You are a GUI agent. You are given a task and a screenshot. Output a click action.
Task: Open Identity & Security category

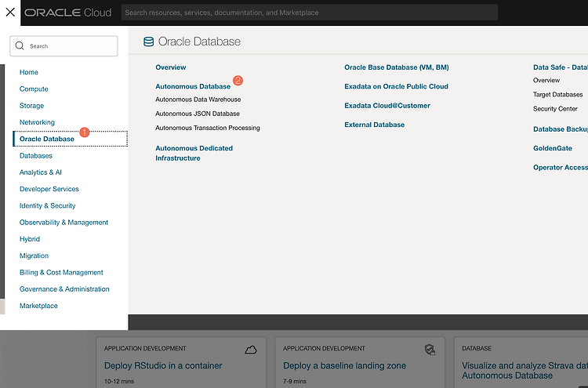pyautogui.click(x=48, y=205)
